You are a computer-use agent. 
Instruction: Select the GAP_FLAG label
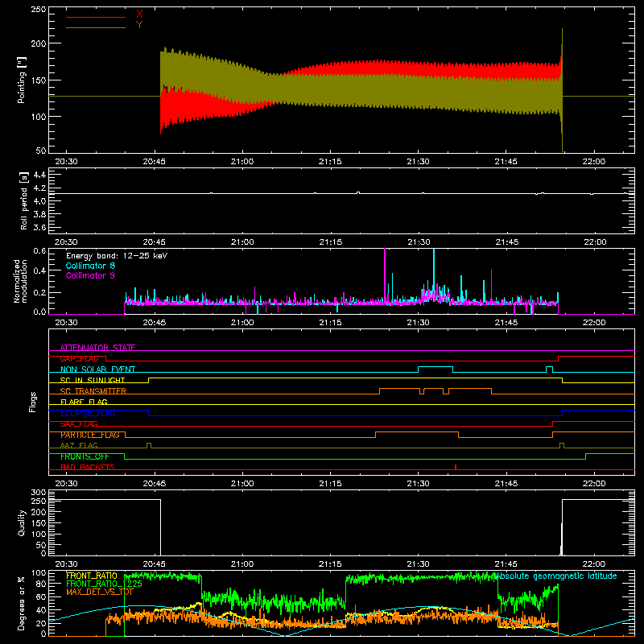(x=79, y=358)
